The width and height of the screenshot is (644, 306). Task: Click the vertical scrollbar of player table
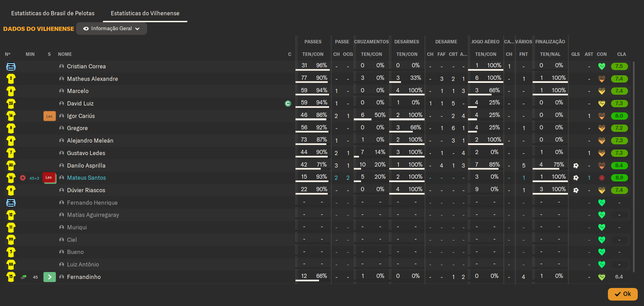(x=634, y=167)
